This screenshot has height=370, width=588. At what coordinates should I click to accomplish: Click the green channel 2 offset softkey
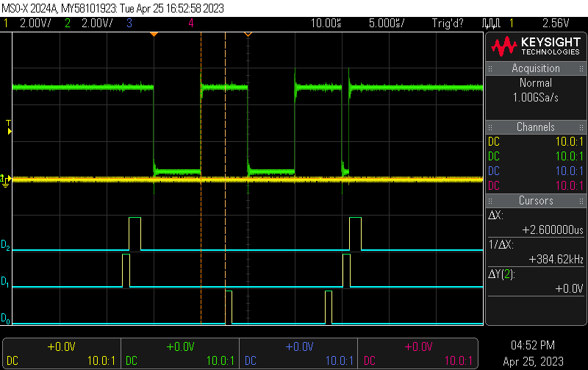pyautogui.click(x=180, y=354)
